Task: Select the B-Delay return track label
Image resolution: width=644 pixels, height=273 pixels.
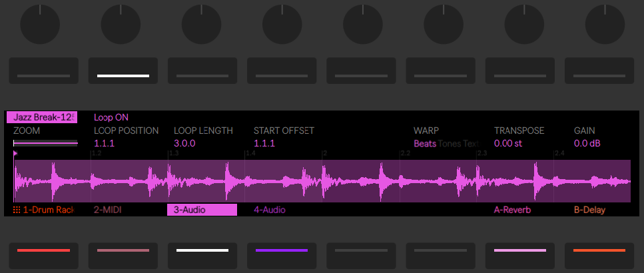Action: coord(590,210)
